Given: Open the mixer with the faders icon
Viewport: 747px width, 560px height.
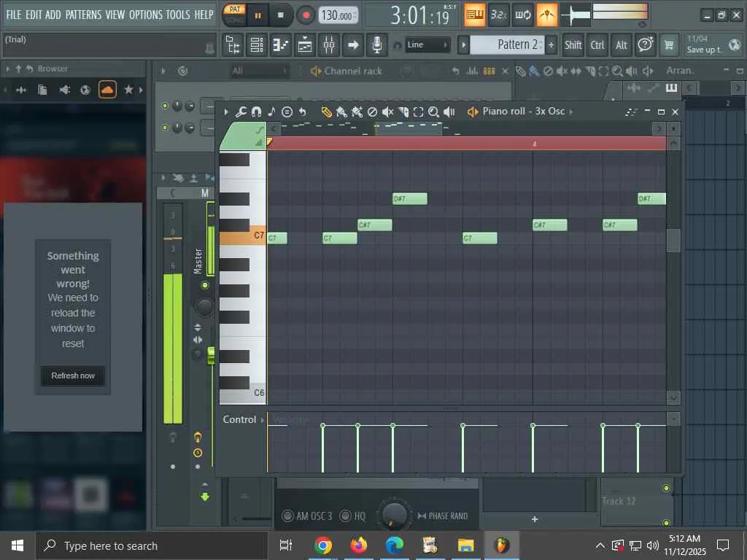Looking at the screenshot, I should coord(329,45).
